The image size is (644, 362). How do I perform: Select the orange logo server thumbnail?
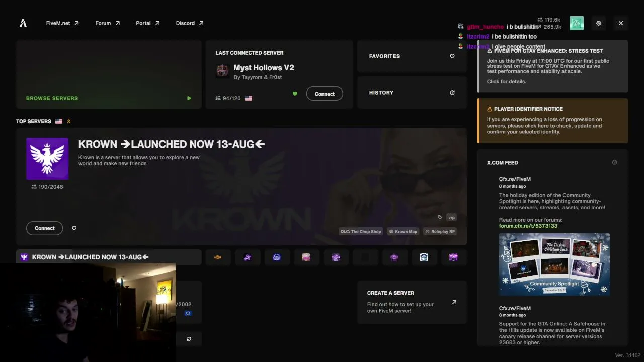[x=218, y=257]
